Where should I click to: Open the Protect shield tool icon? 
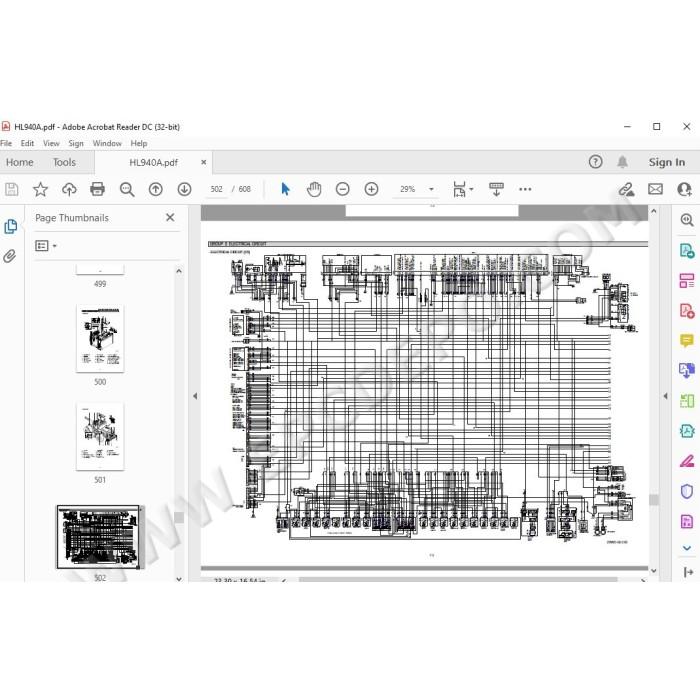click(687, 491)
